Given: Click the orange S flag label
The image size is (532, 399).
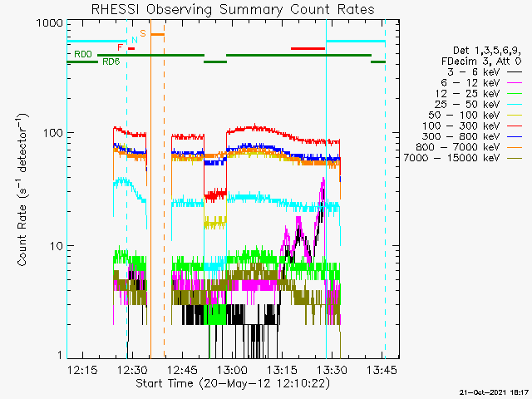Looking at the screenshot, I should pyautogui.click(x=143, y=33).
